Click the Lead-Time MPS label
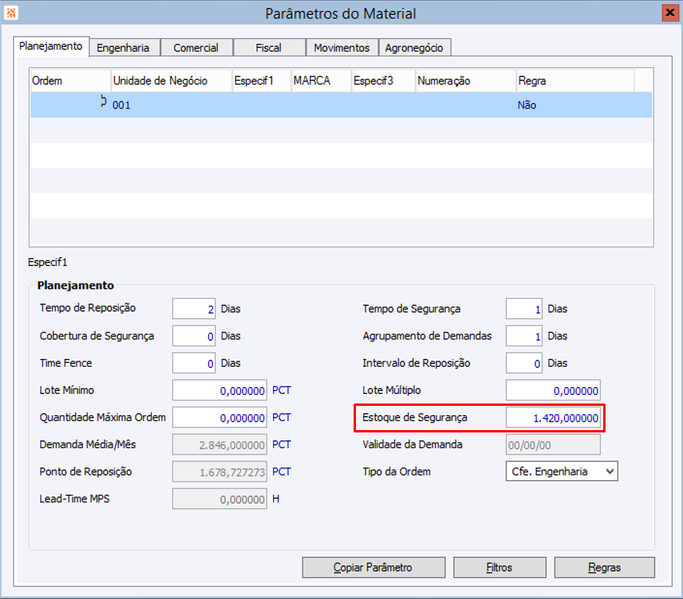Screen dimensions: 683x599 pyautogui.click(x=74, y=499)
